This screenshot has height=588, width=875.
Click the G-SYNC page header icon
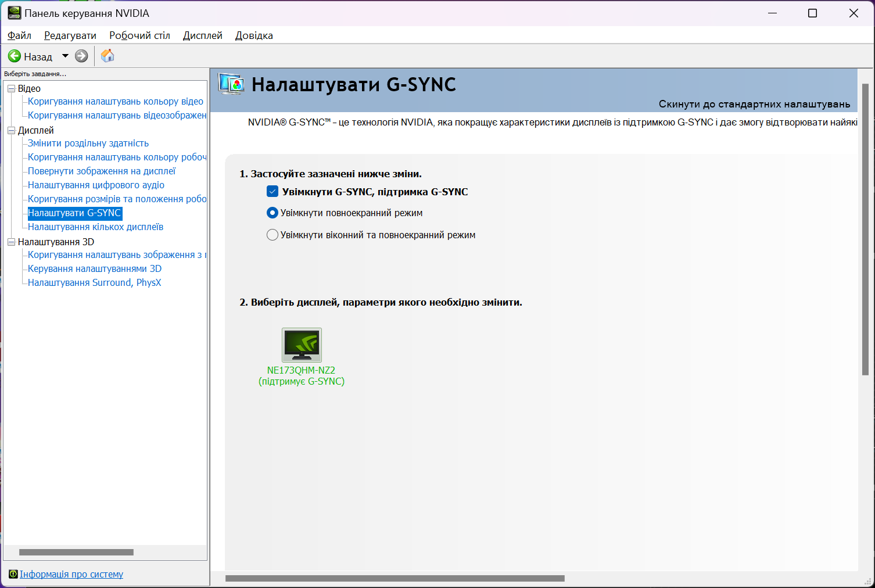point(231,85)
